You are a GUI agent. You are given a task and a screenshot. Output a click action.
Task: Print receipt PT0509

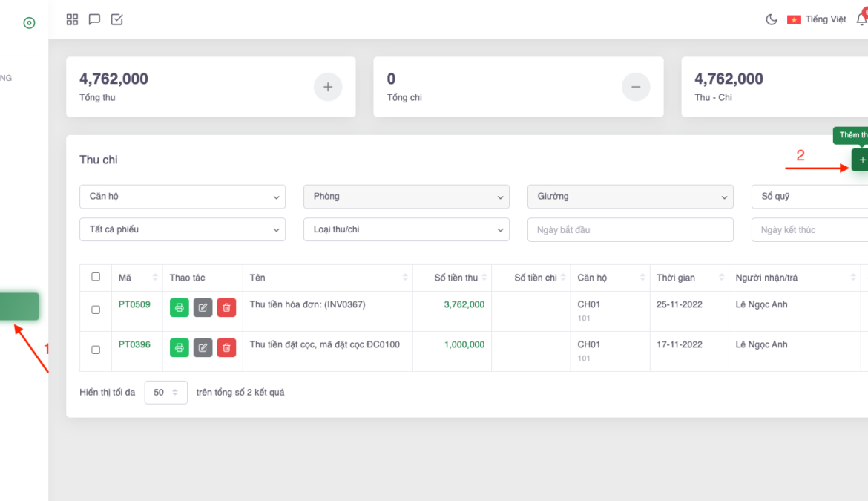pyautogui.click(x=179, y=307)
